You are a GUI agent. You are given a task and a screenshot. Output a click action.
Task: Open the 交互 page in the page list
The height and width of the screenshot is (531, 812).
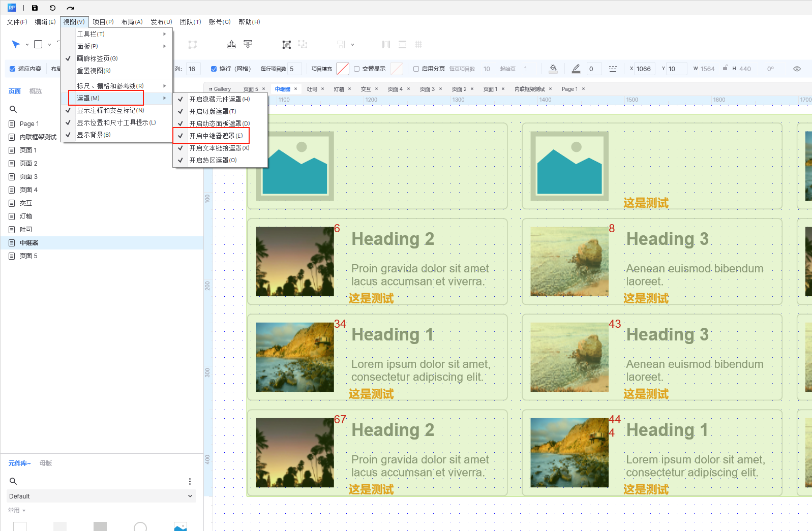25,203
